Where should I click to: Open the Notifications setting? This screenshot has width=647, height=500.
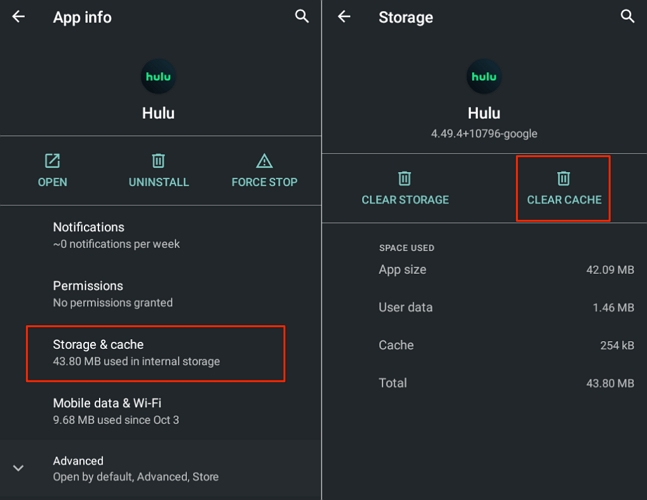161,235
